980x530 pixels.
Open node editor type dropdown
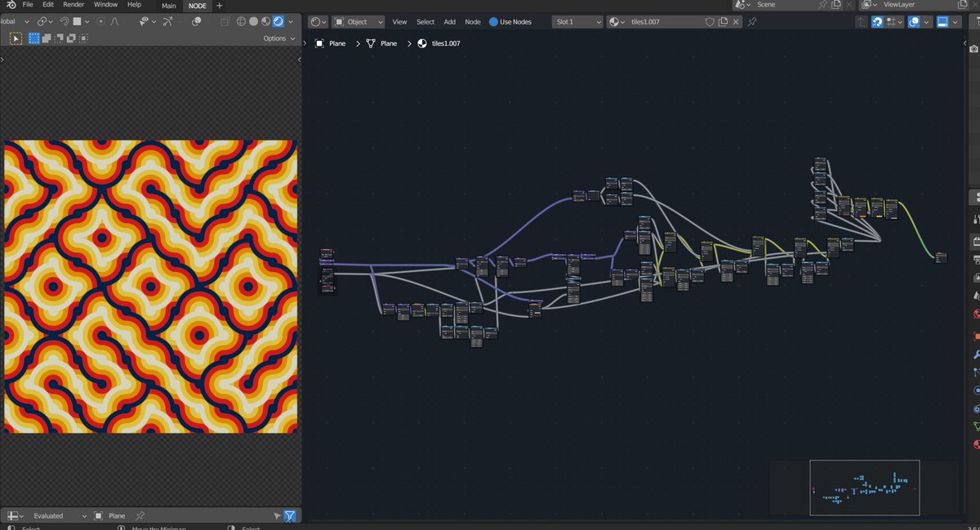pyautogui.click(x=318, y=21)
